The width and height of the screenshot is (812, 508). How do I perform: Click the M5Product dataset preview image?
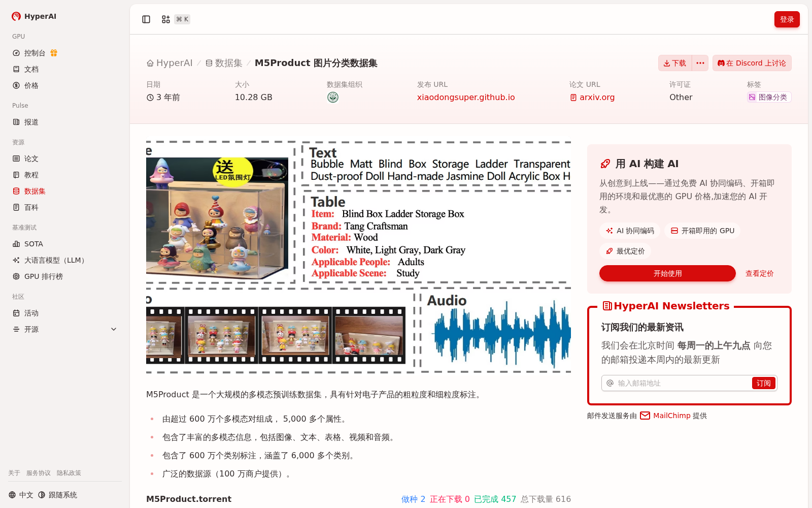tap(358, 258)
